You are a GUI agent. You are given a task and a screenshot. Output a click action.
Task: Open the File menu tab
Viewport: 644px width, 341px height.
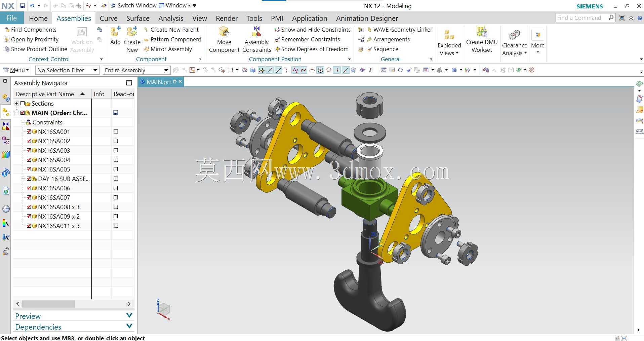coord(11,18)
